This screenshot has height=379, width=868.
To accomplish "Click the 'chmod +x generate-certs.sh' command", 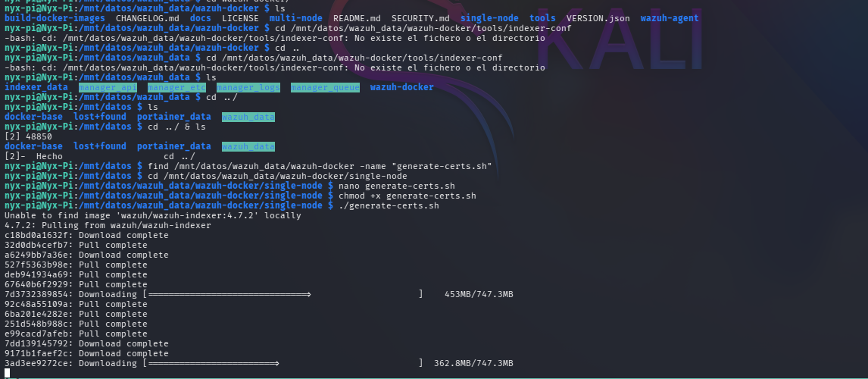I will [x=407, y=196].
